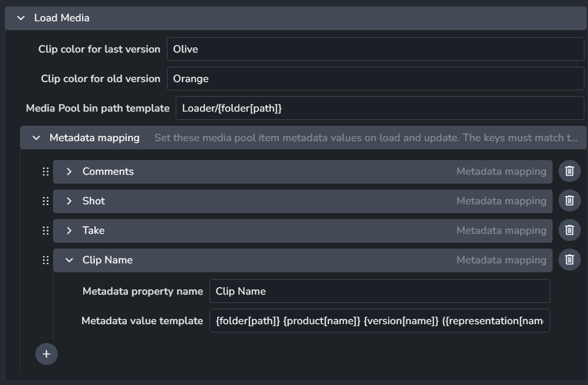Click the 'Media Pool bin path template' label
Viewport: 588px width, 385px height.
(x=97, y=108)
